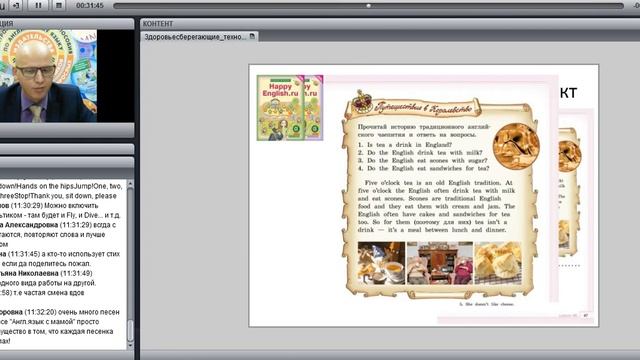This screenshot has height=360, width=640.
Task: Click chat message timestamped 11:30:29
Action: (60, 210)
